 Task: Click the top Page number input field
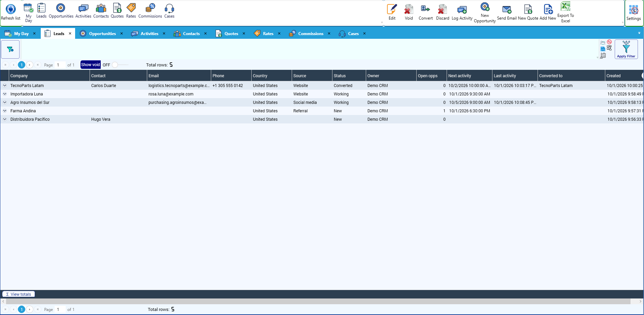tap(60, 65)
